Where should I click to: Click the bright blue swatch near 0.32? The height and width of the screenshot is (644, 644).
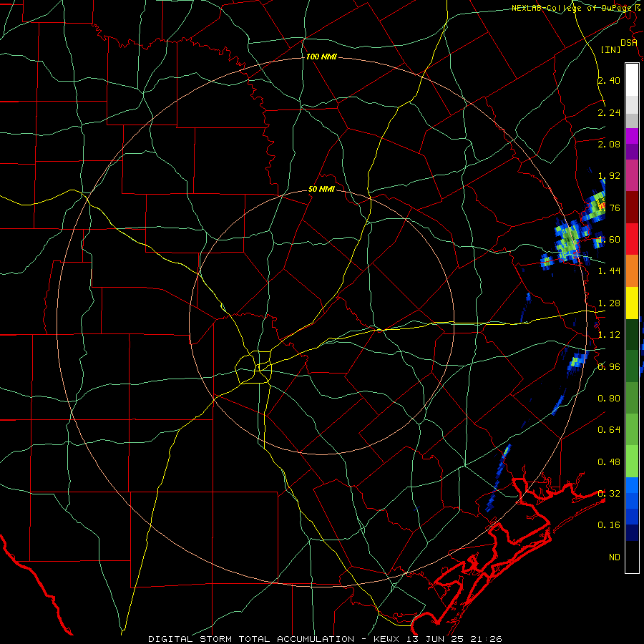pos(632,485)
